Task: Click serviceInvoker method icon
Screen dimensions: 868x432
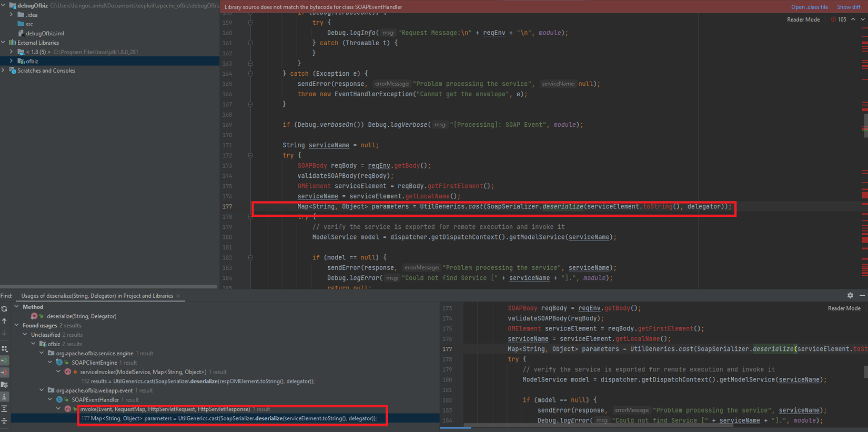Action: click(x=68, y=371)
